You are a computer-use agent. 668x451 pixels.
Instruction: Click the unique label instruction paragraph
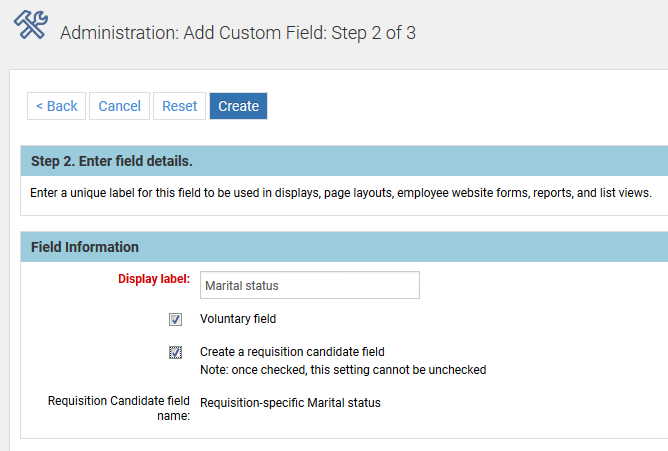[x=341, y=193]
